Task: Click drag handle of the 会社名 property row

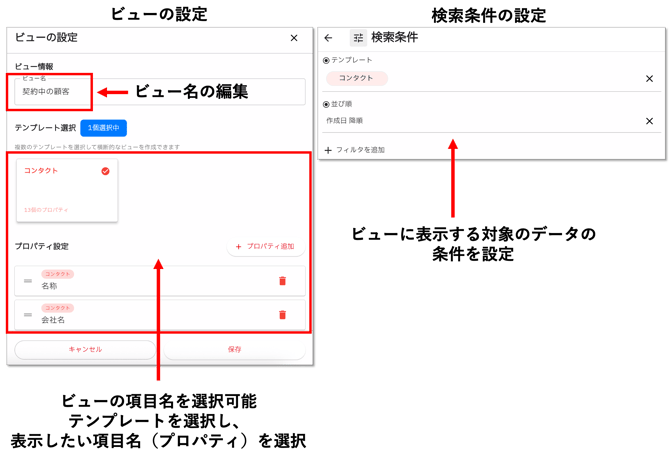Action: (28, 315)
